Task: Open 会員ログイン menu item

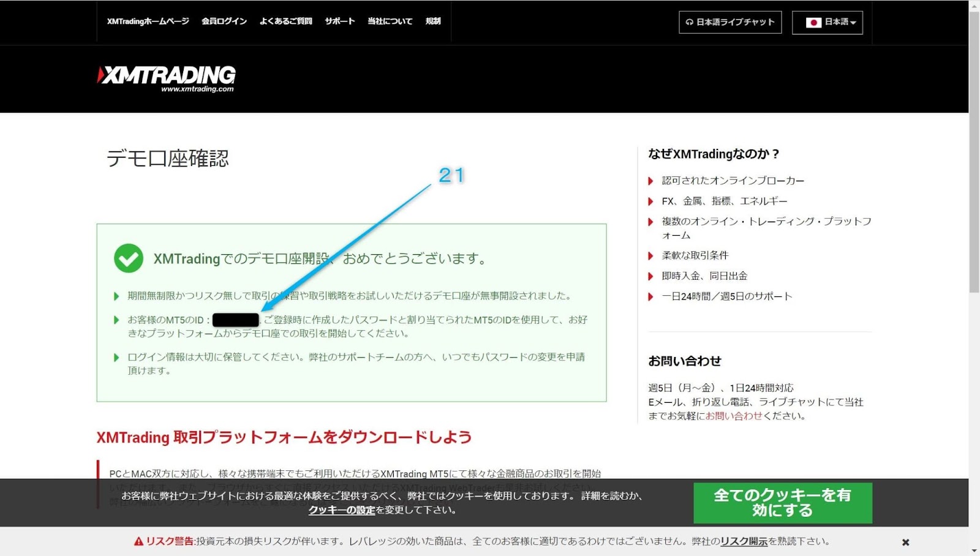Action: click(x=224, y=21)
